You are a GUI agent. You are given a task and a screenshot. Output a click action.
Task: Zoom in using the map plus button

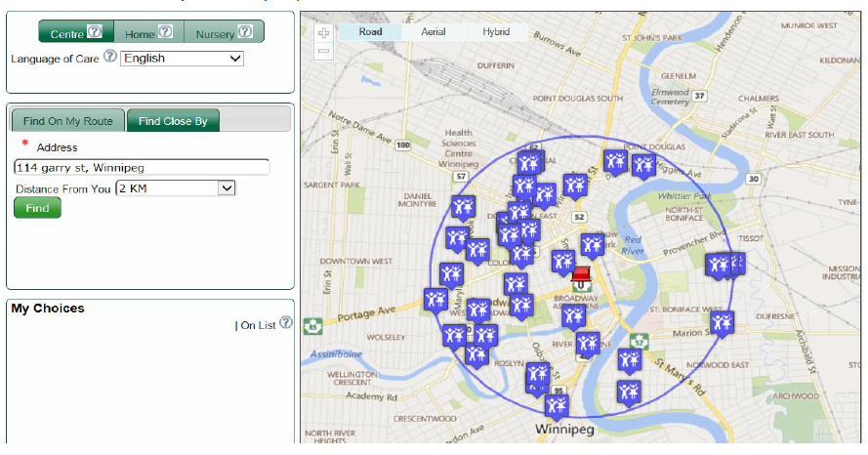(324, 32)
